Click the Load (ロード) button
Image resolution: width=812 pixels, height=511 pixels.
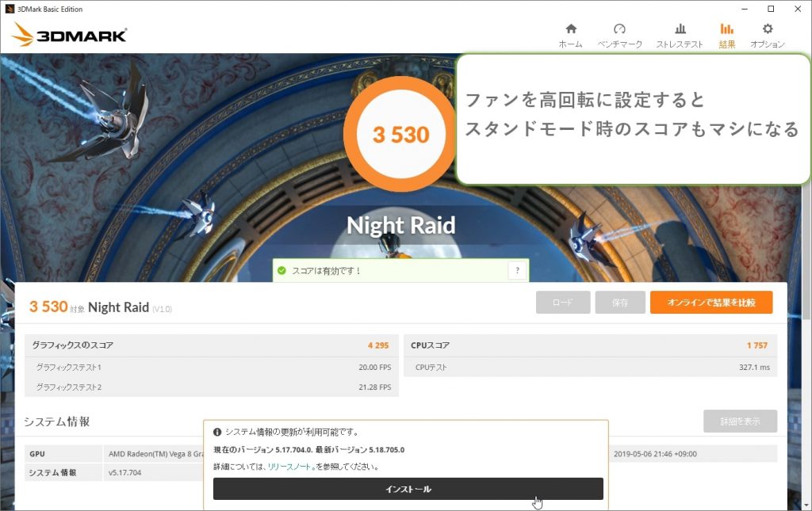(x=562, y=303)
